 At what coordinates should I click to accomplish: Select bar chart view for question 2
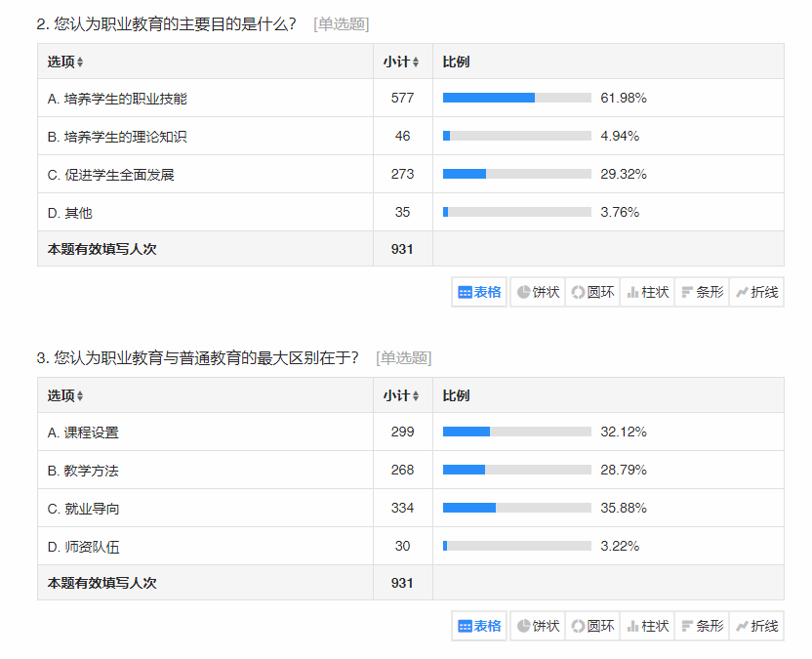click(x=702, y=292)
